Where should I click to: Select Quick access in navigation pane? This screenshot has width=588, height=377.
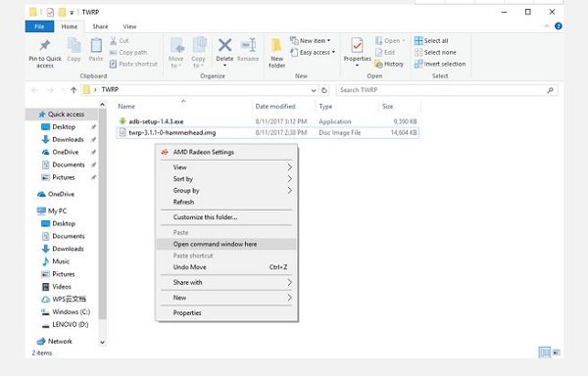(61, 115)
